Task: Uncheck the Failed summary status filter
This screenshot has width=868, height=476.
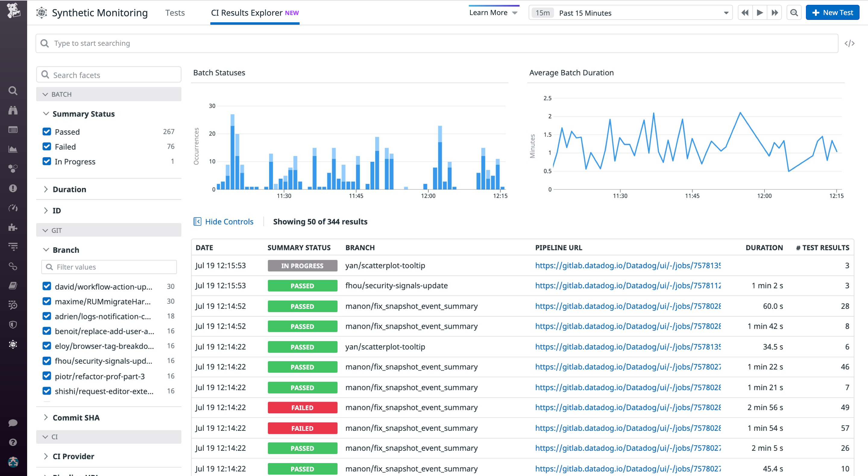Action: [46, 146]
